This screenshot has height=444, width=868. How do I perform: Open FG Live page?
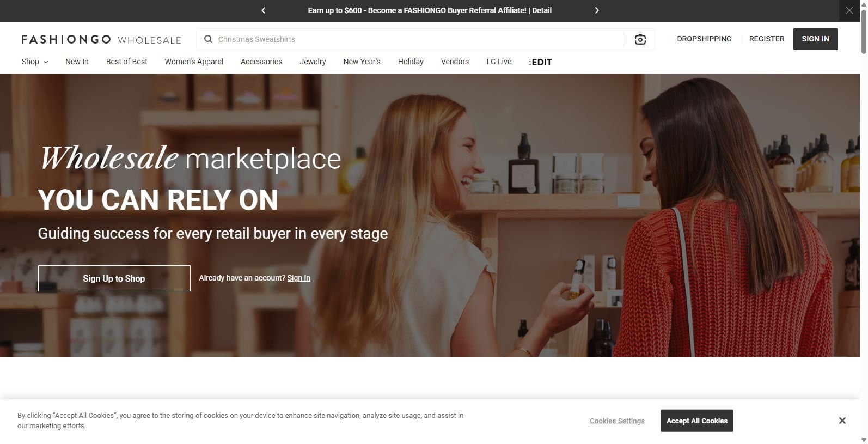point(499,62)
